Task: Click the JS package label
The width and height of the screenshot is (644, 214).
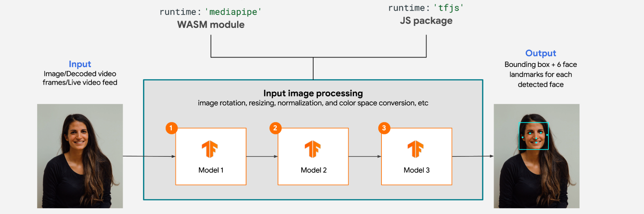Action: click(x=426, y=21)
